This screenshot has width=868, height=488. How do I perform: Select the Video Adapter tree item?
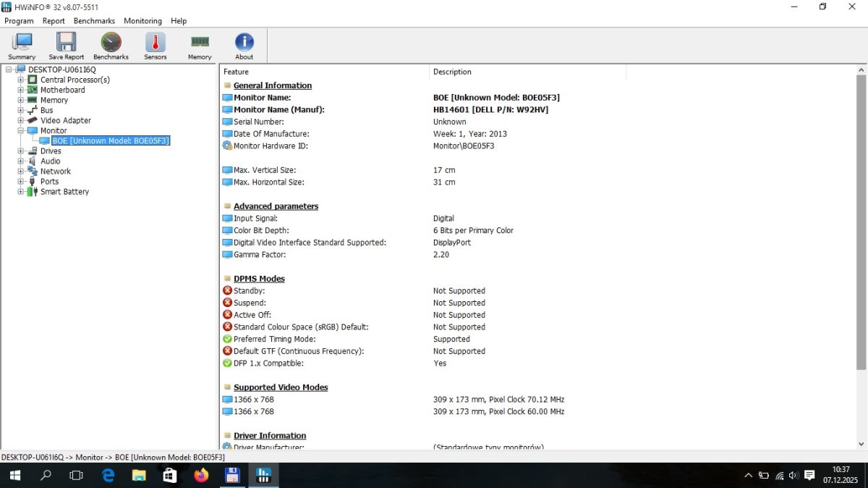(65, 120)
